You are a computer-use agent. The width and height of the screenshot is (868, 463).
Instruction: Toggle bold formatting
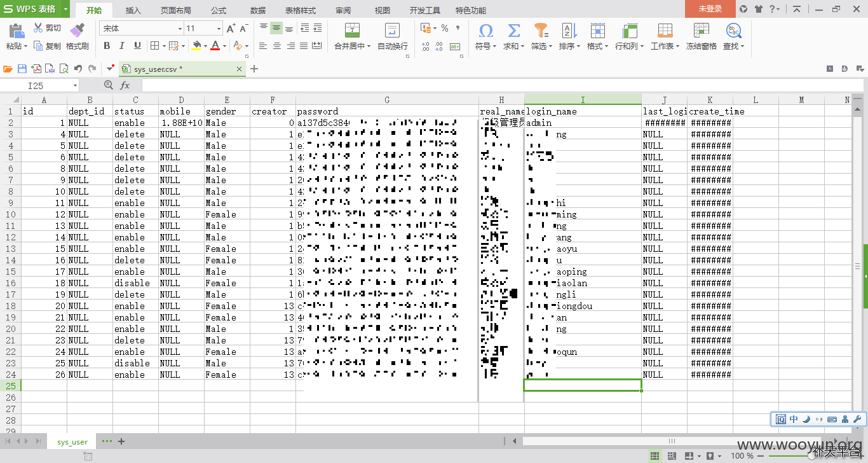pyautogui.click(x=107, y=46)
